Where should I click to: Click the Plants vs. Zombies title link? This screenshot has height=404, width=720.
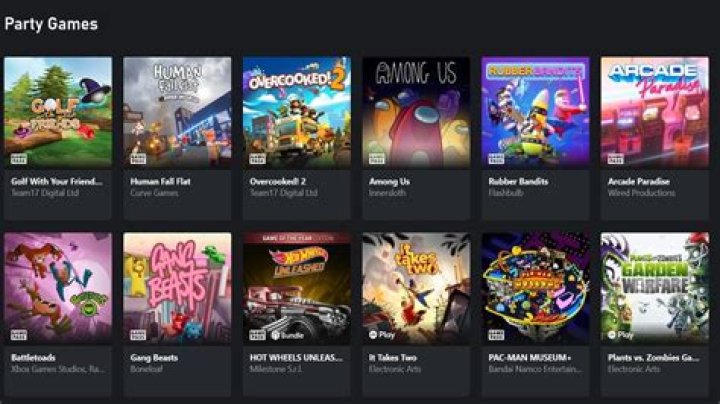pos(653,357)
